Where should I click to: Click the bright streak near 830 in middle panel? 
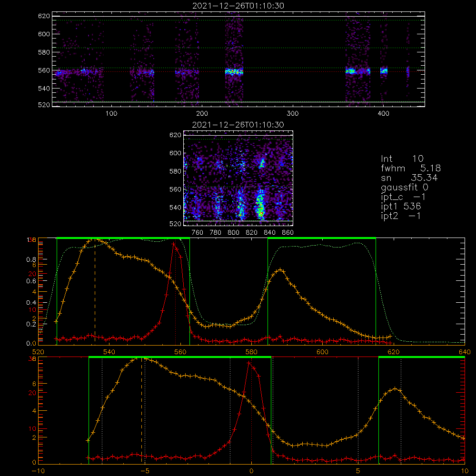pos(260,203)
